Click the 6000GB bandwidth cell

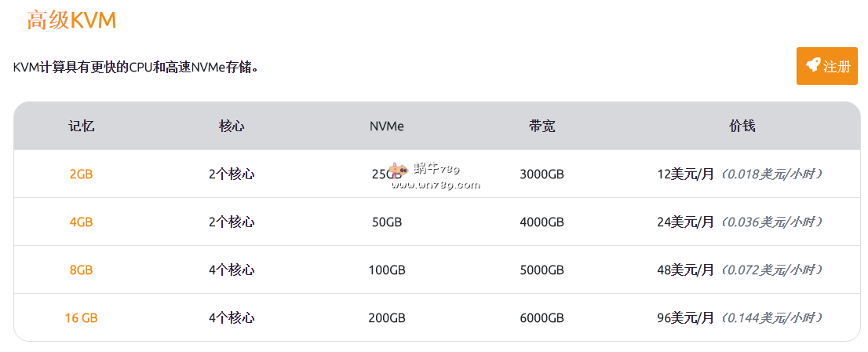click(x=542, y=318)
